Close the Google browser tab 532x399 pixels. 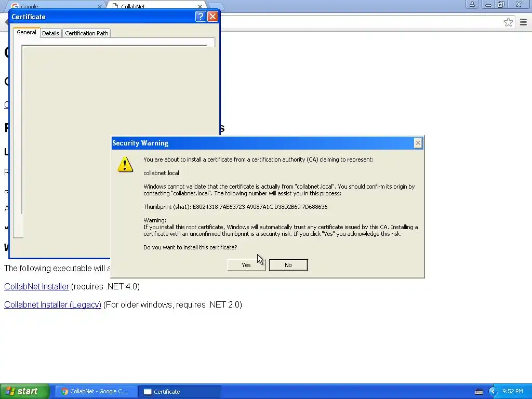coord(99,6)
